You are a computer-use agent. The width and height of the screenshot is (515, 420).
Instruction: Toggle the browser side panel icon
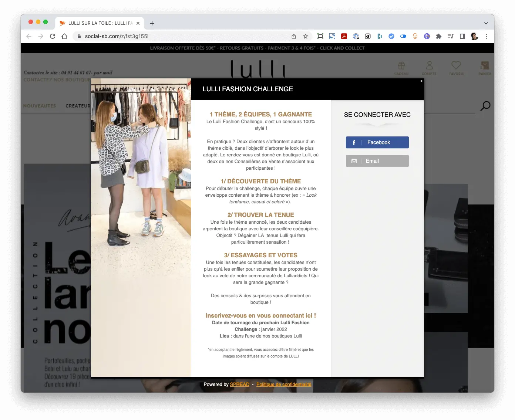pos(462,36)
